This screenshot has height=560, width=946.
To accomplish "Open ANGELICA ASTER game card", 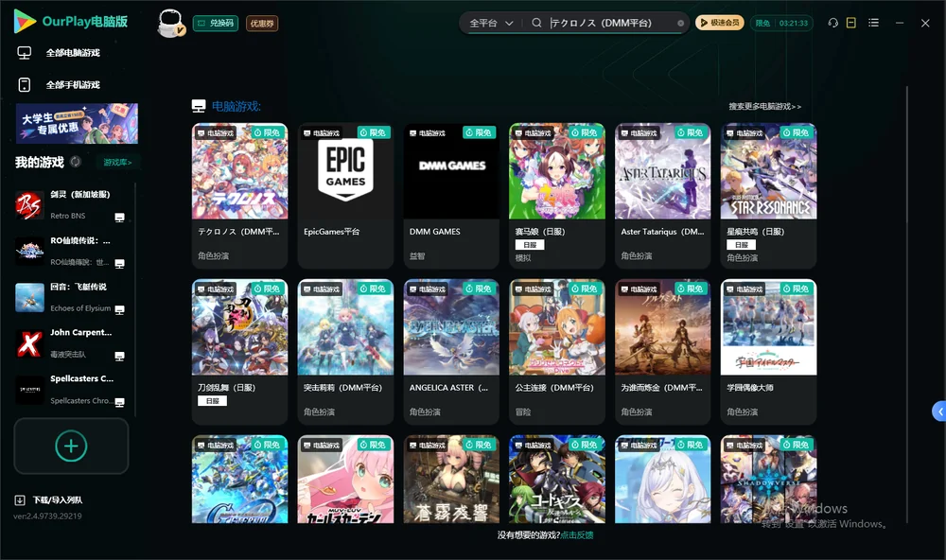I will tap(451, 352).
